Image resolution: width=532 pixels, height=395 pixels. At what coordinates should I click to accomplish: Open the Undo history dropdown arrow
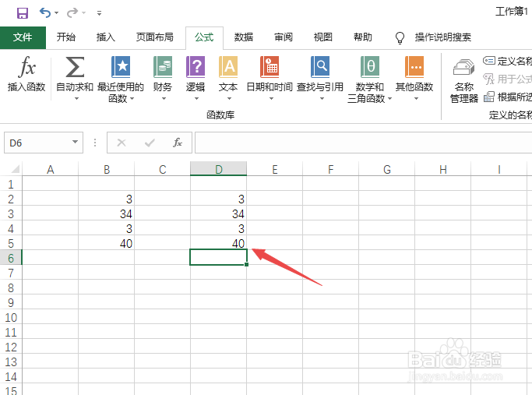(x=57, y=13)
